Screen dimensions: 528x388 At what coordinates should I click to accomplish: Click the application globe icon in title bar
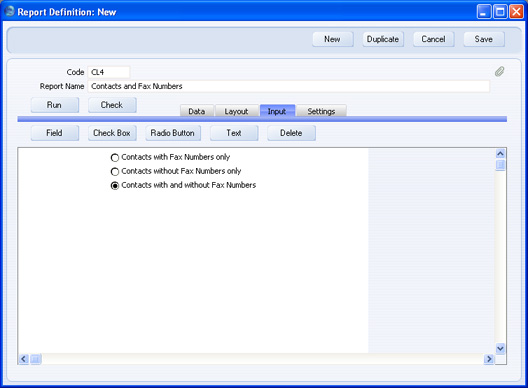point(9,11)
